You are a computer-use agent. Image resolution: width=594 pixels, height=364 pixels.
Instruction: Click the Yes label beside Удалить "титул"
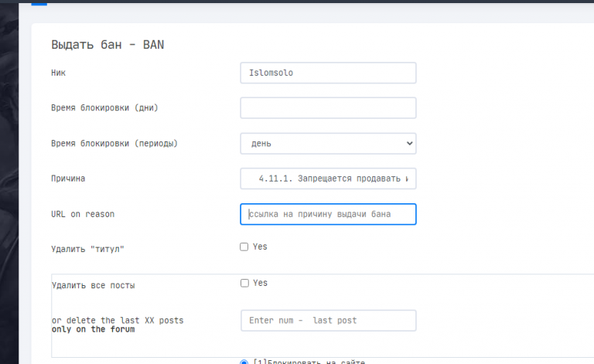pyautogui.click(x=260, y=247)
